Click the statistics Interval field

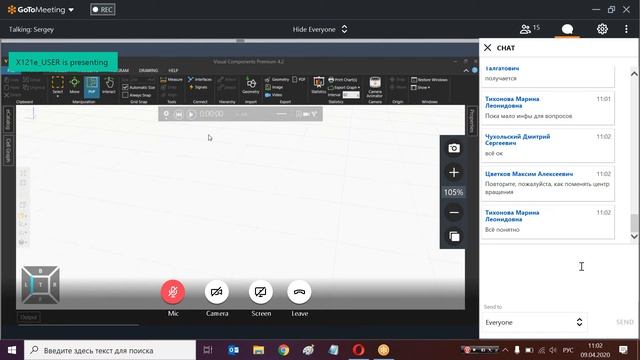point(351,95)
